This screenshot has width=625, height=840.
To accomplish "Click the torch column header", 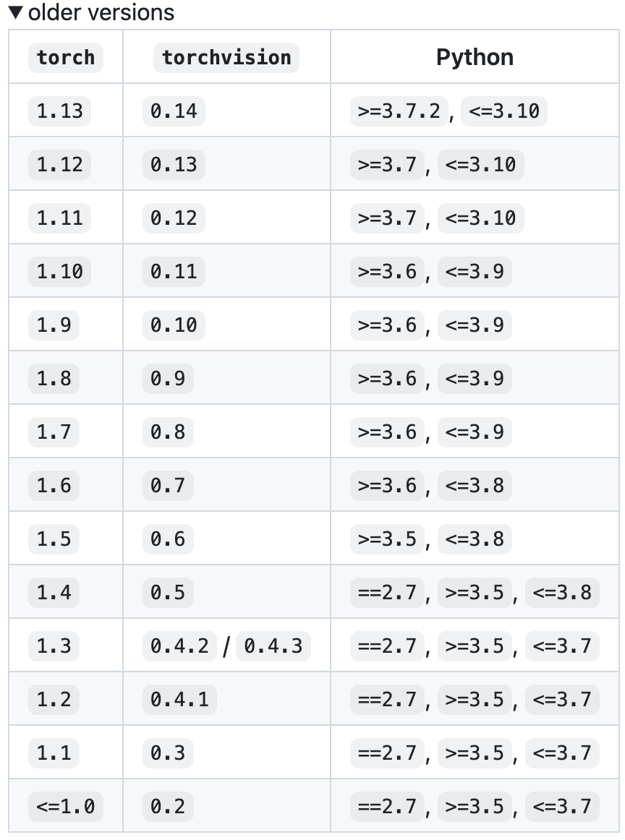I will 66,57.
